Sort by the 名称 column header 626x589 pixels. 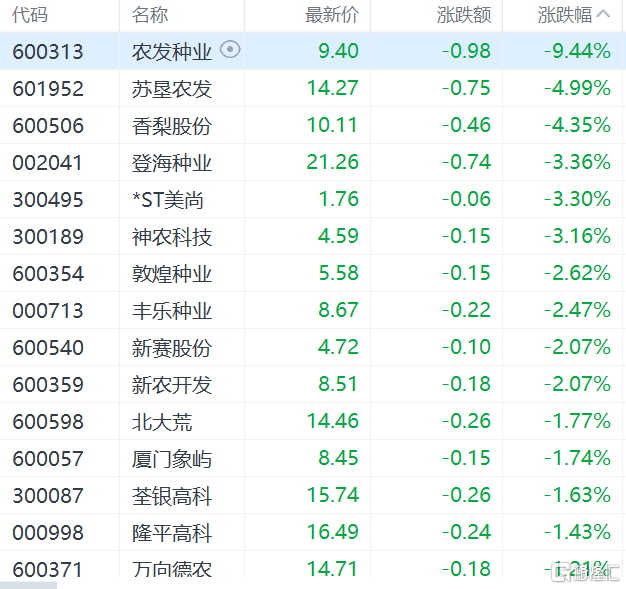click(x=150, y=15)
